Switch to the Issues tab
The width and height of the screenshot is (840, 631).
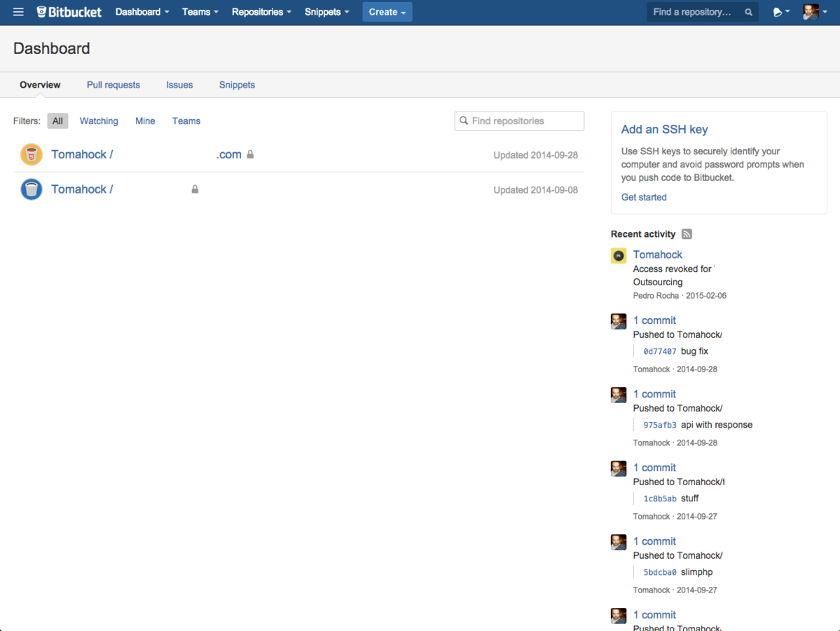[x=179, y=85]
